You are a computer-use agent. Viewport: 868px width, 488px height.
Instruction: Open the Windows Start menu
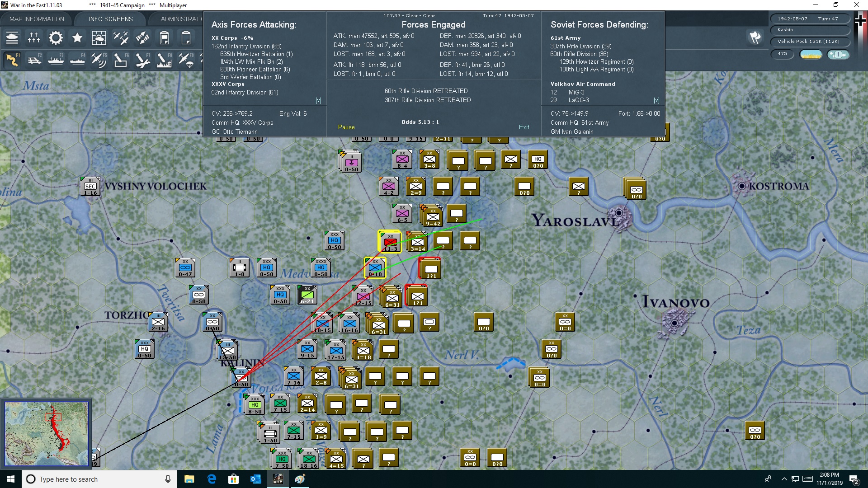pyautogui.click(x=11, y=479)
